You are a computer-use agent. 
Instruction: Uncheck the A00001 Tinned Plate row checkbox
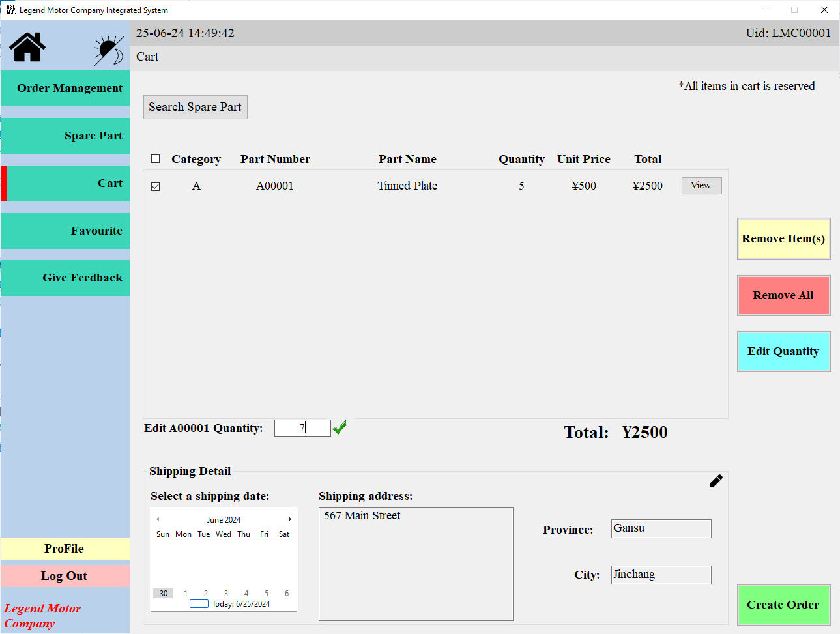155,186
